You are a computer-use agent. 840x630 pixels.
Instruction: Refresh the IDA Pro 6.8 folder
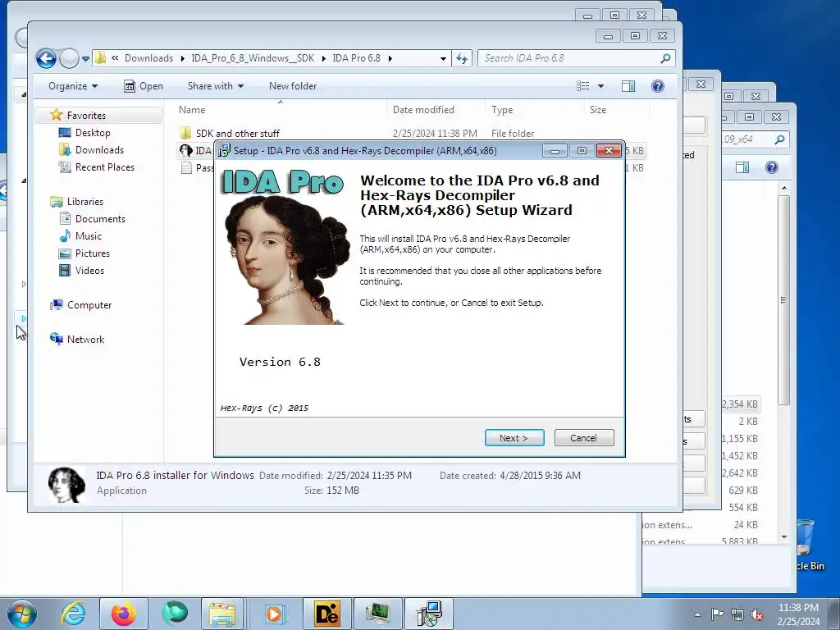coord(463,58)
